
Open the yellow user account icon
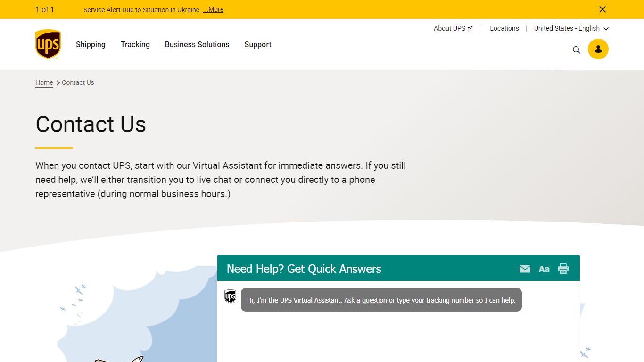click(x=598, y=49)
